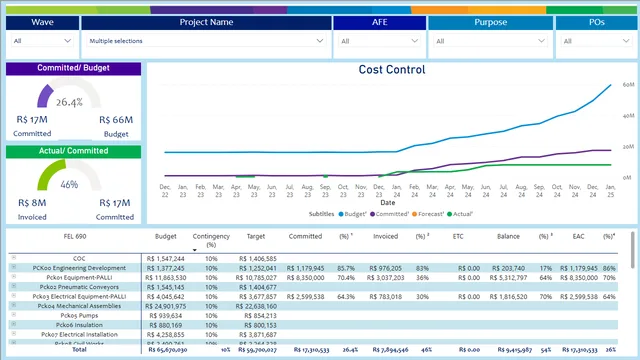Screen dimensions: 640x360
Task: Click the sort arrow under Contingency
Action: [195, 250]
